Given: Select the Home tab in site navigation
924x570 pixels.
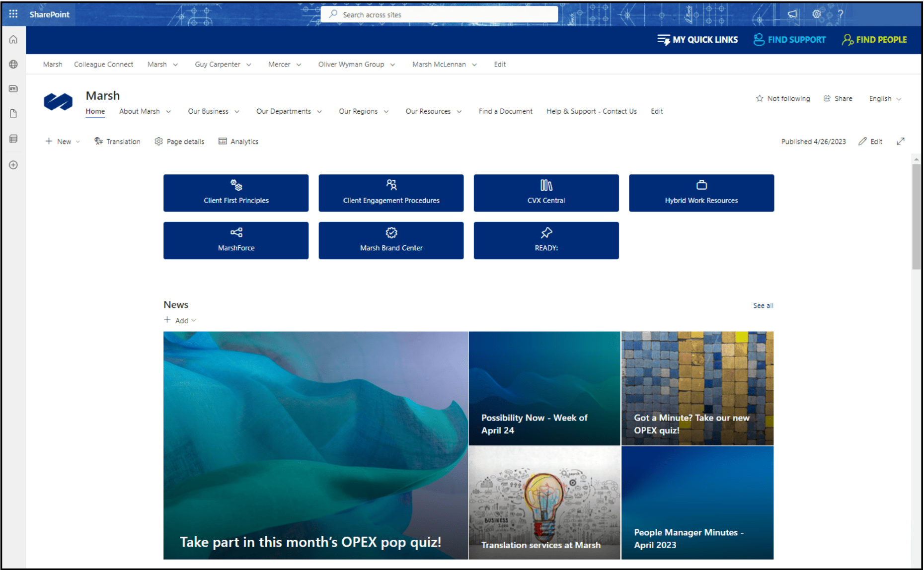Looking at the screenshot, I should [95, 111].
